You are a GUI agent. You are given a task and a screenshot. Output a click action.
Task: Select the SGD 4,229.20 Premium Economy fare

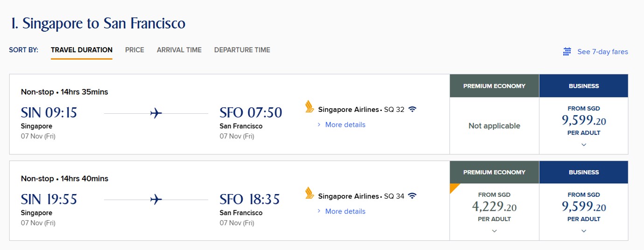pos(494,207)
